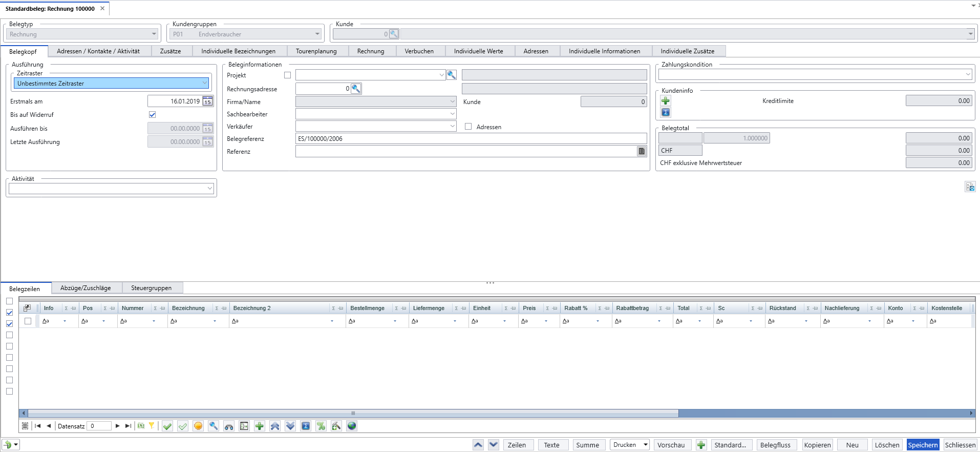The image size is (980, 452).
Task: Open the Steuergruppen tab
Action: click(152, 288)
